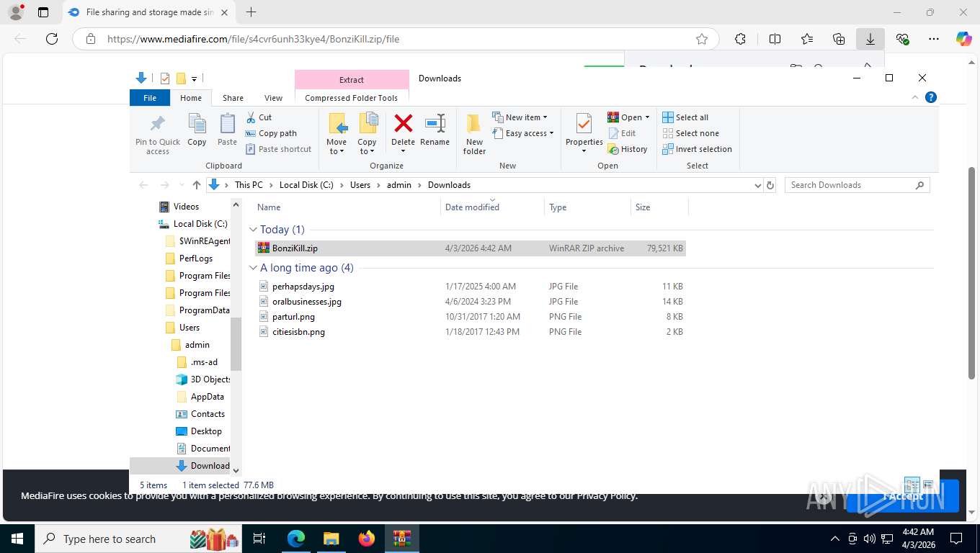Select the citiesisbn.png file
Image resolution: width=980 pixels, height=553 pixels.
(471, 332)
